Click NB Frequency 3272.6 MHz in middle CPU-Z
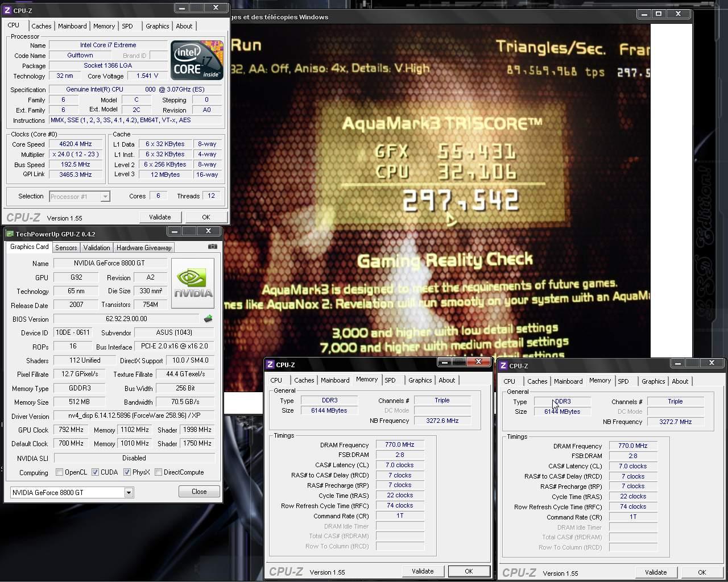 tap(442, 421)
